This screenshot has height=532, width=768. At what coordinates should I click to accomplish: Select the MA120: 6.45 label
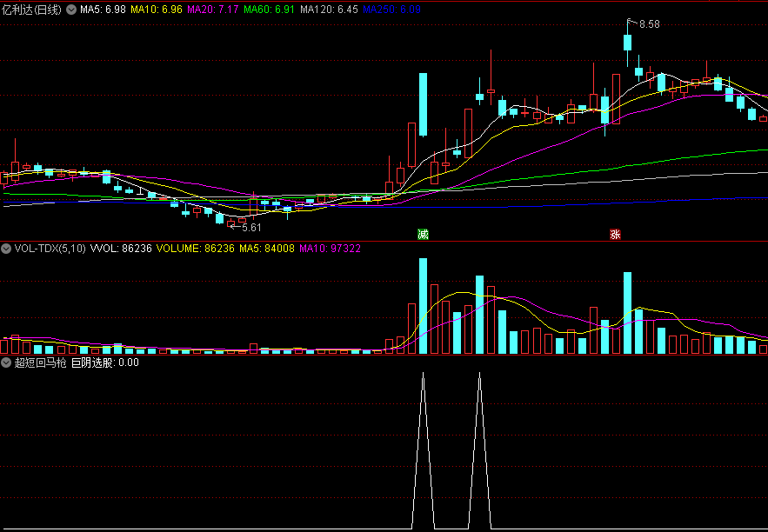(x=329, y=10)
